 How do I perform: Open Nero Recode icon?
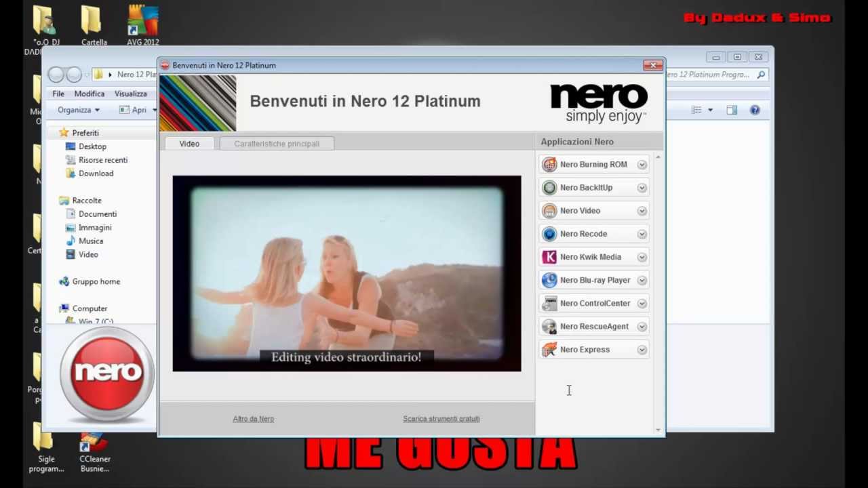pyautogui.click(x=549, y=234)
